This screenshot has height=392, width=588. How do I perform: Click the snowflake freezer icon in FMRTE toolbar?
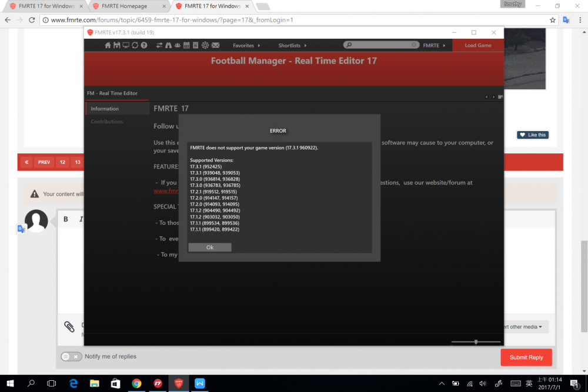tap(205, 45)
